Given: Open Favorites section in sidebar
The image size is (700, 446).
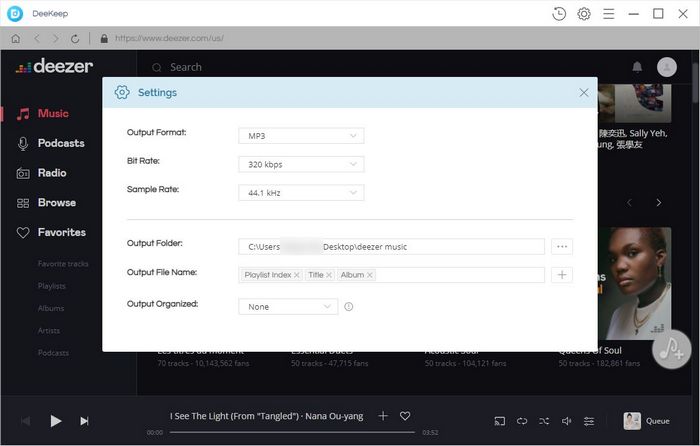Looking at the screenshot, I should [x=51, y=233].
